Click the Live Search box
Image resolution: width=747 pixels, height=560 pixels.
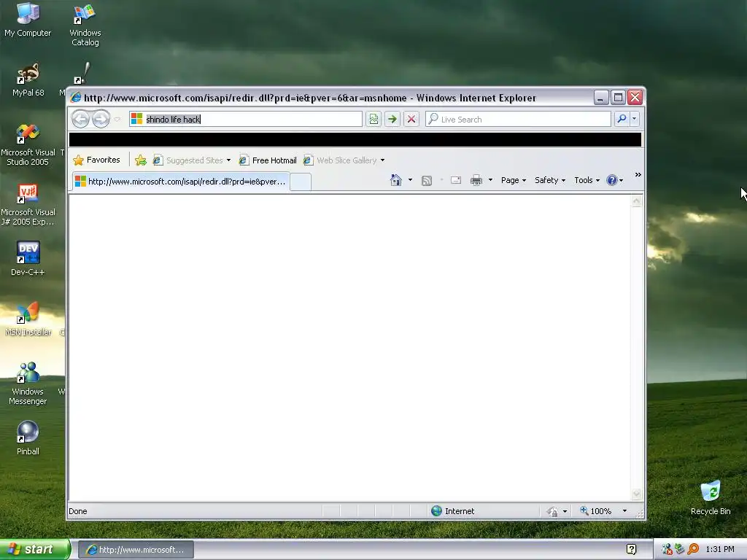tap(518, 119)
